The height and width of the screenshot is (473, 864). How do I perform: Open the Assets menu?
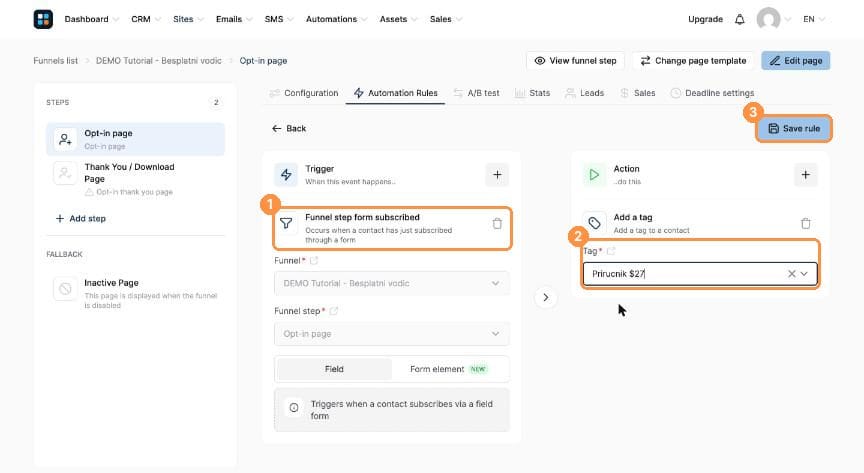click(x=398, y=19)
